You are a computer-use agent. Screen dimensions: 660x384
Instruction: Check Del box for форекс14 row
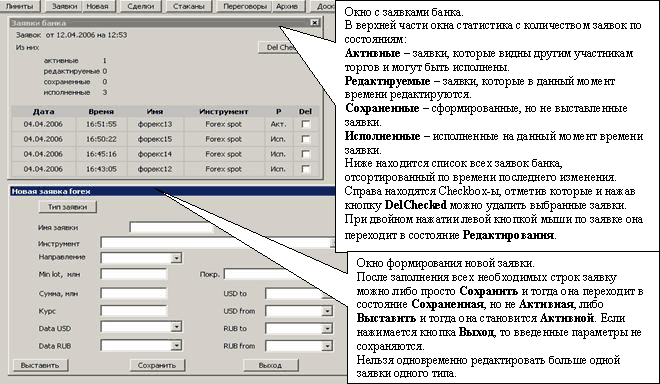click(306, 154)
